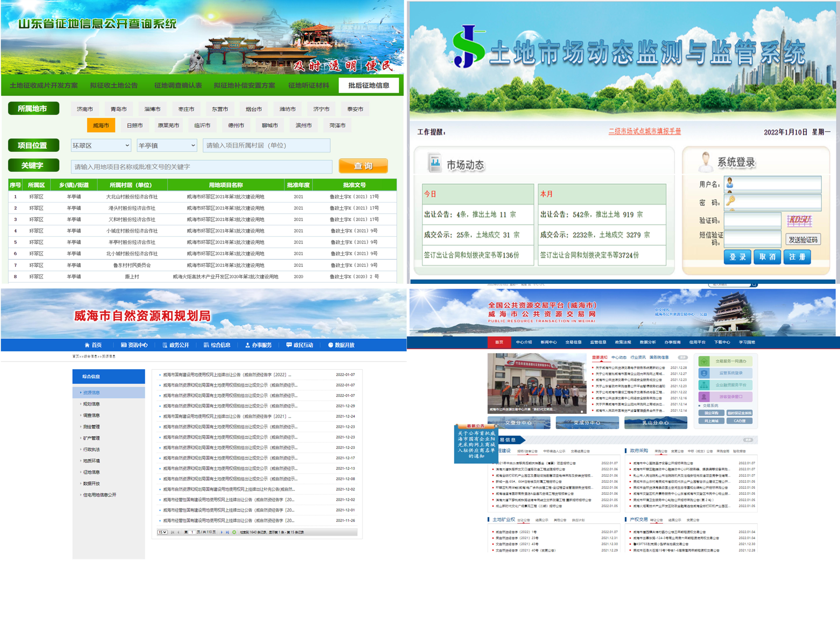The image size is (840, 630).
Task: Go to previous page in pagination bar
Action: (x=178, y=532)
